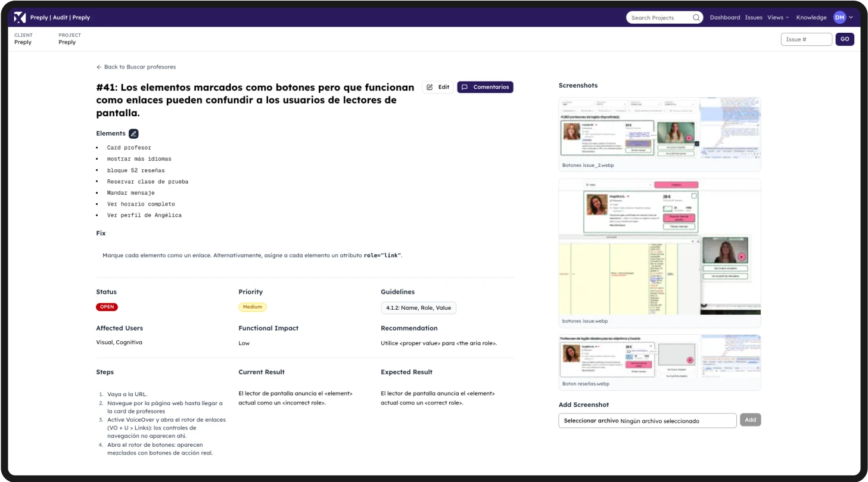
Task: Click the GO button
Action: 845,39
